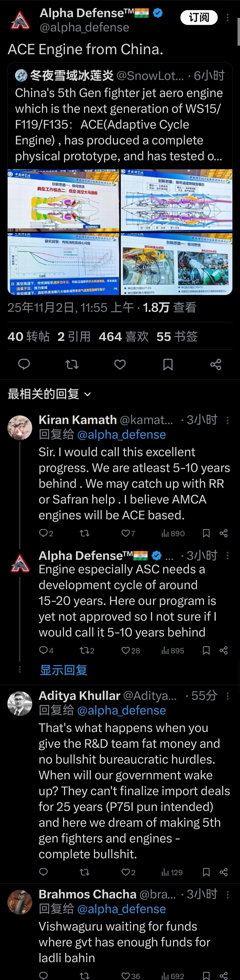The image size is (240, 980).
Task: Tap the 订阅 subscribe button
Action: click(x=199, y=17)
